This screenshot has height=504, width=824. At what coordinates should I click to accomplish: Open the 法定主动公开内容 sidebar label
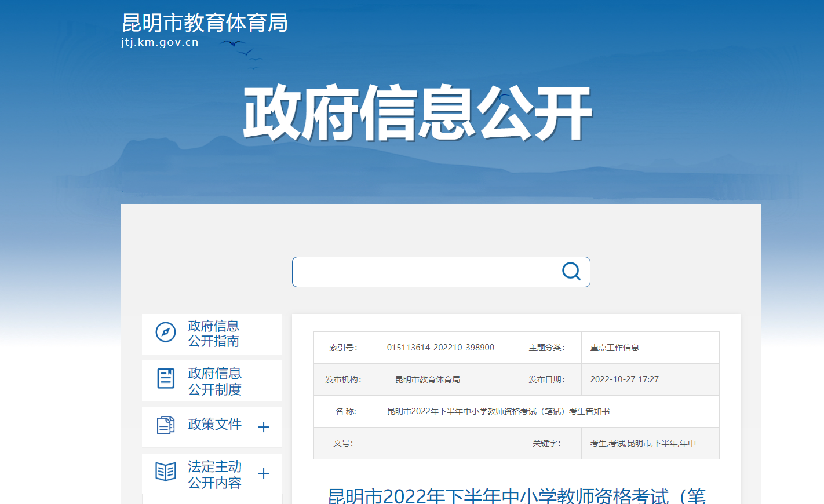pyautogui.click(x=214, y=474)
